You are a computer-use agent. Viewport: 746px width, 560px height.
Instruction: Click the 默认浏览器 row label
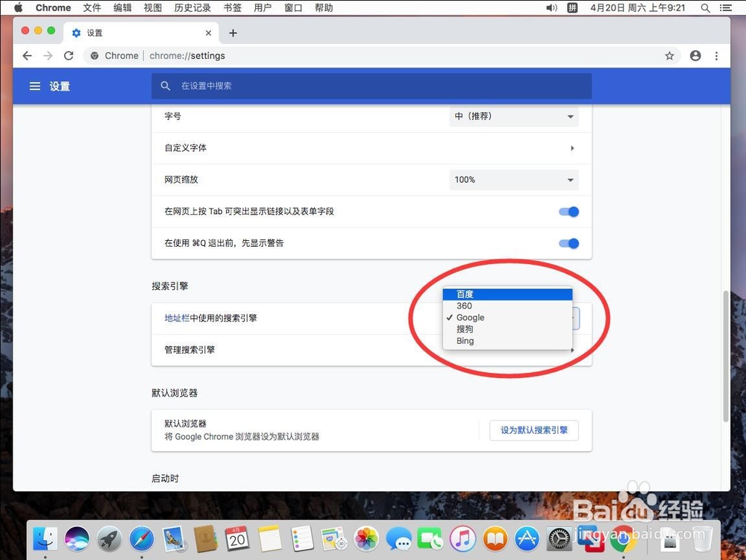pos(185,424)
